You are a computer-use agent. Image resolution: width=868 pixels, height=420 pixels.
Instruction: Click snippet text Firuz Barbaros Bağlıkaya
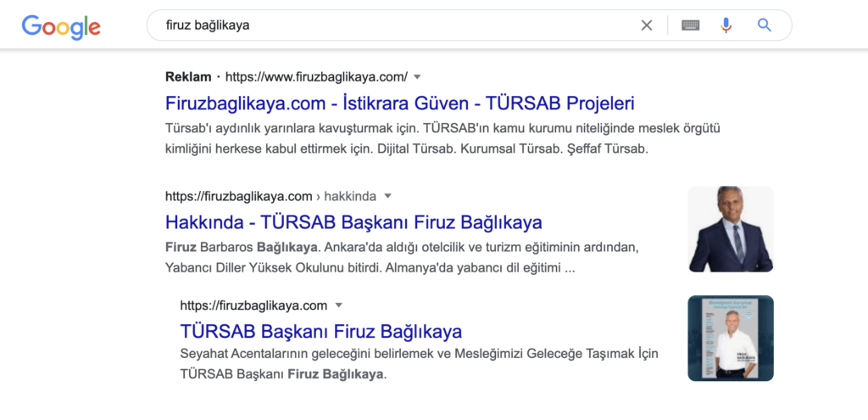242,246
